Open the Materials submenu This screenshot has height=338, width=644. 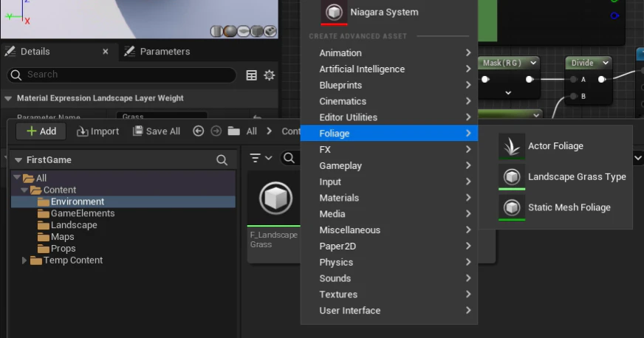point(389,198)
